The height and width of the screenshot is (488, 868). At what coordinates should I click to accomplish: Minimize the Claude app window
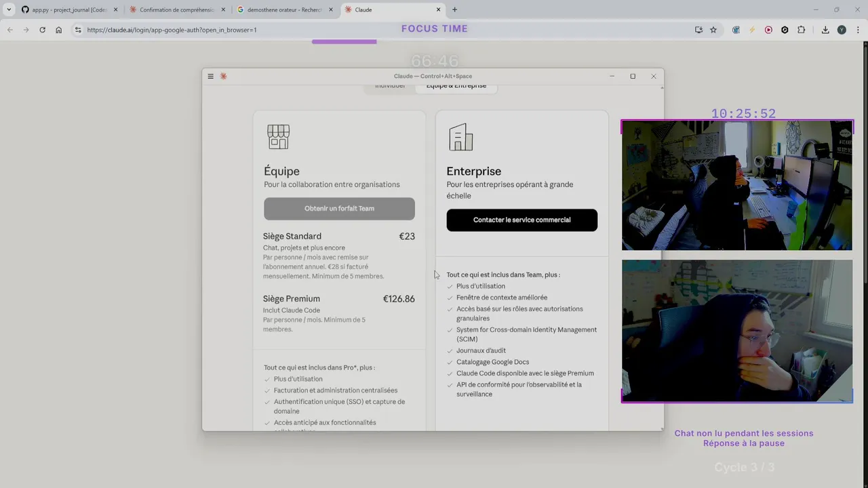612,76
